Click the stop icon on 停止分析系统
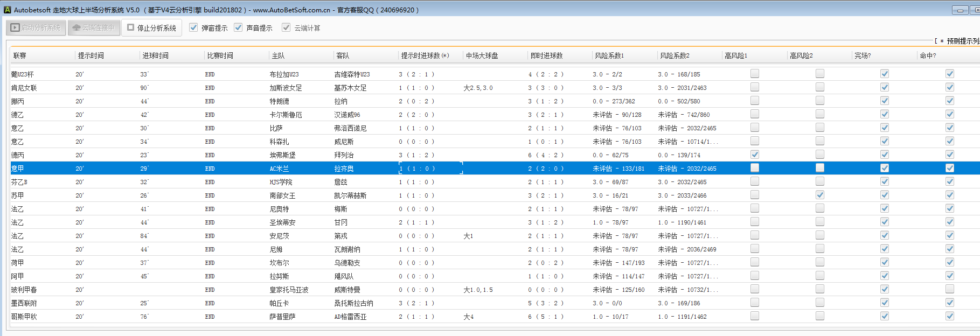Screen dimensions: 980x336 130,27
